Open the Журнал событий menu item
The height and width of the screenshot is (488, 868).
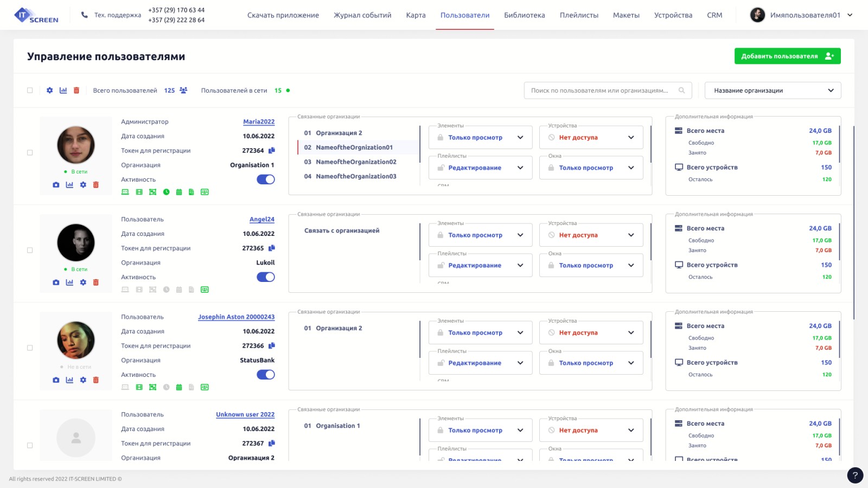(x=362, y=15)
